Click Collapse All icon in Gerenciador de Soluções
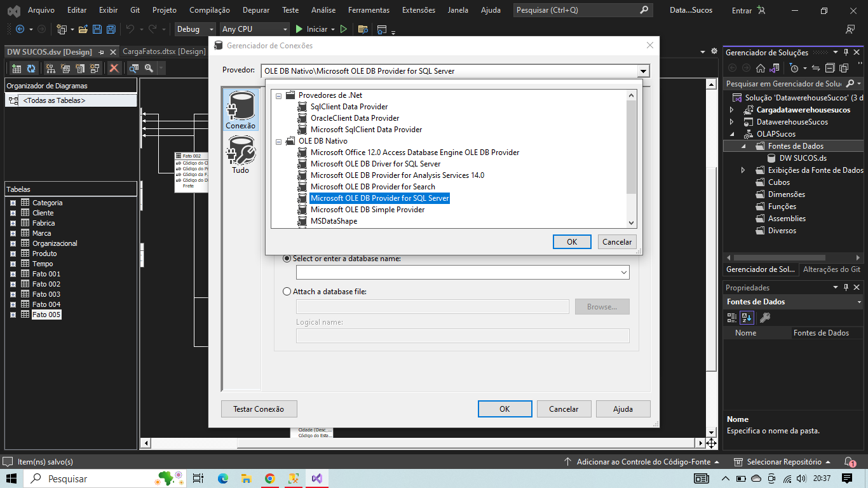Screen dimensions: 868x488 click(830, 68)
